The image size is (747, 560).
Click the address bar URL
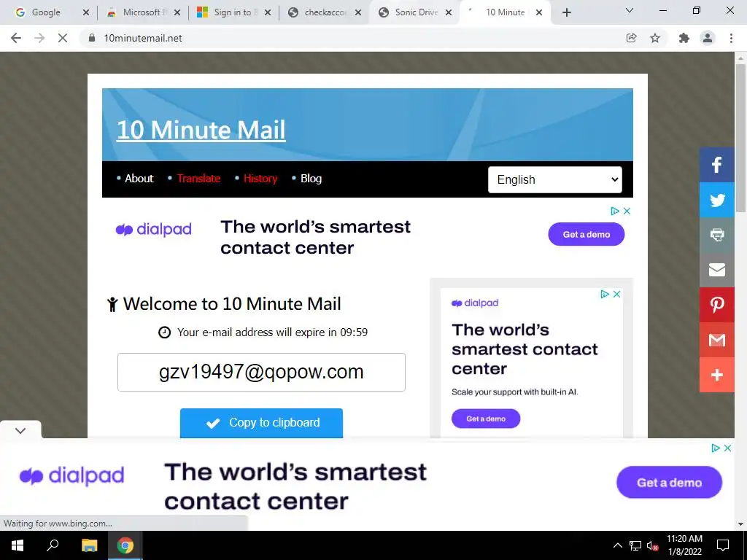pos(143,38)
